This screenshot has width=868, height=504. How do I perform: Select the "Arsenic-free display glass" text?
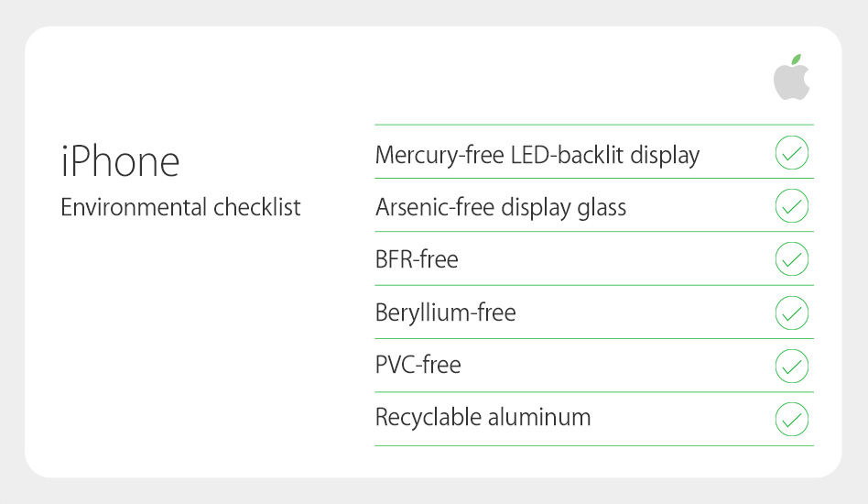tap(501, 208)
